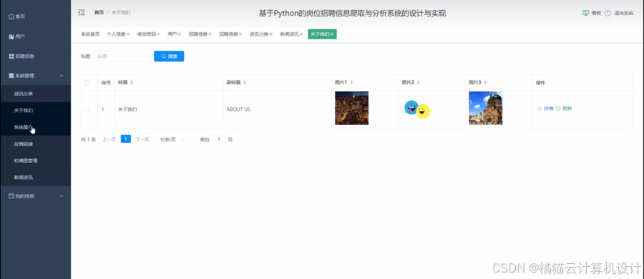This screenshot has width=644, height=279.
Task: Go to previous page with 上一页
Action: [109, 139]
